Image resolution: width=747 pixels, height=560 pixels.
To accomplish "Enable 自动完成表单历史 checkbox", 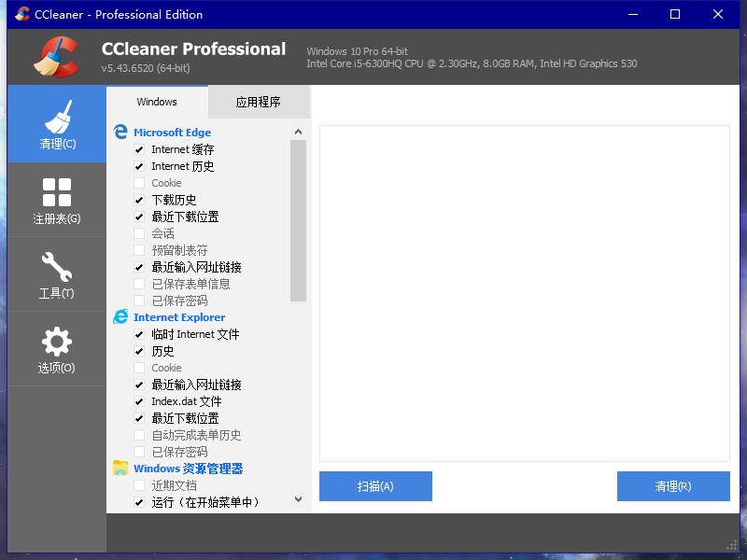I will (x=139, y=435).
